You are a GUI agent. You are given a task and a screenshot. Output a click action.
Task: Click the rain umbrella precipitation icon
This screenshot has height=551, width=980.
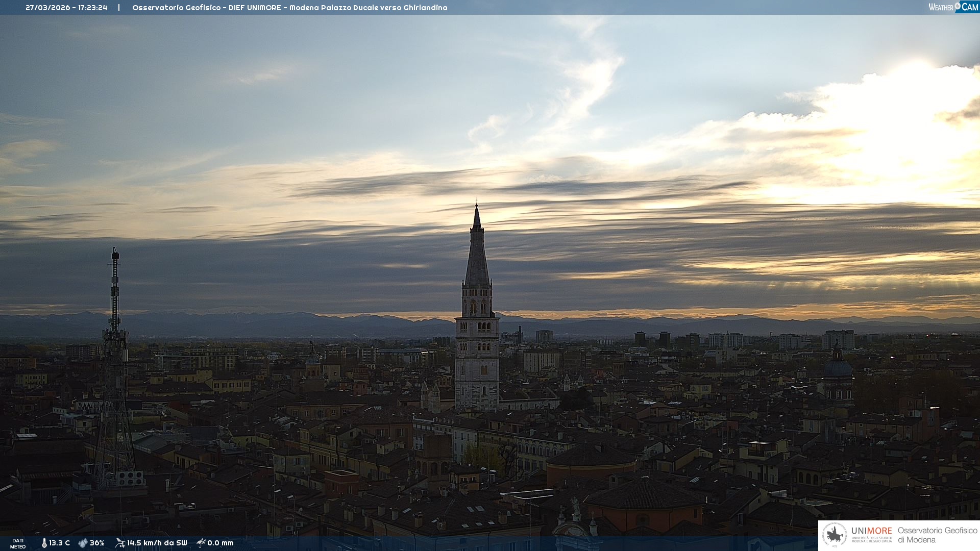pos(201,543)
